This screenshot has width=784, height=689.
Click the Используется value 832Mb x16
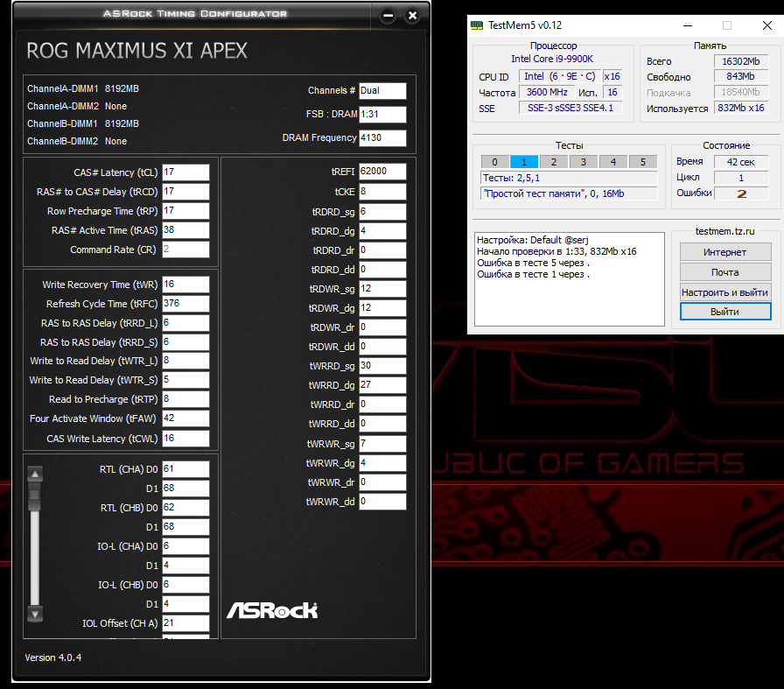click(741, 108)
